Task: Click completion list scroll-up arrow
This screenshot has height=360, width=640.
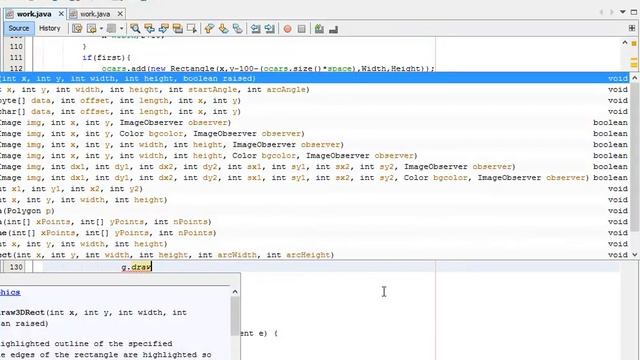Action: click(x=634, y=78)
